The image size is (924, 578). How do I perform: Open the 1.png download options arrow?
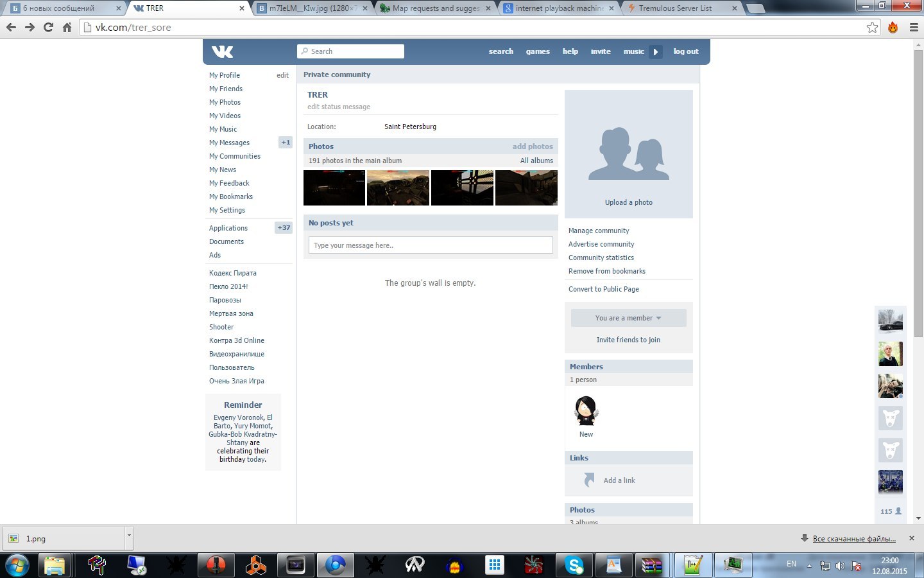[129, 535]
